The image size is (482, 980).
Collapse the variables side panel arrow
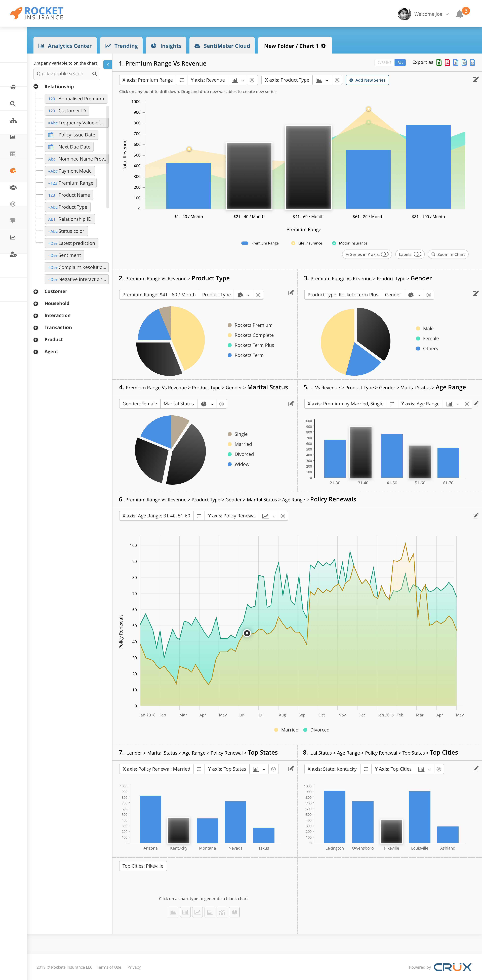[x=108, y=65]
